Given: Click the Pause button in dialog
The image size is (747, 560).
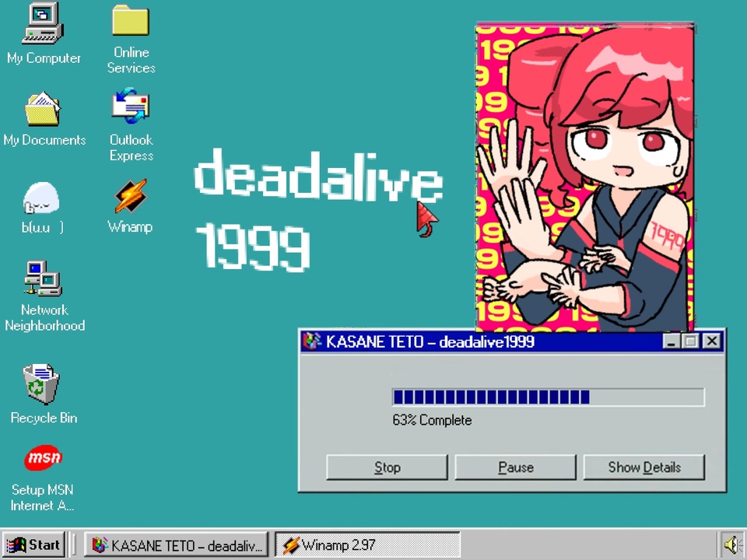Looking at the screenshot, I should (515, 467).
